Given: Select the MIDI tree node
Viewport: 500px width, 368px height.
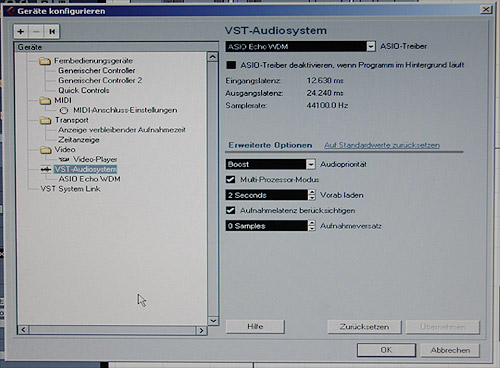Looking at the screenshot, I should (x=63, y=100).
